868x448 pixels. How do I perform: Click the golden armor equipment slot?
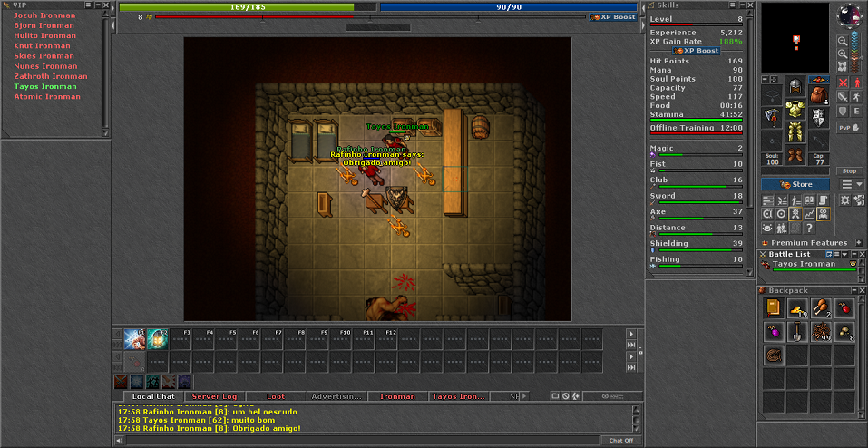click(795, 111)
